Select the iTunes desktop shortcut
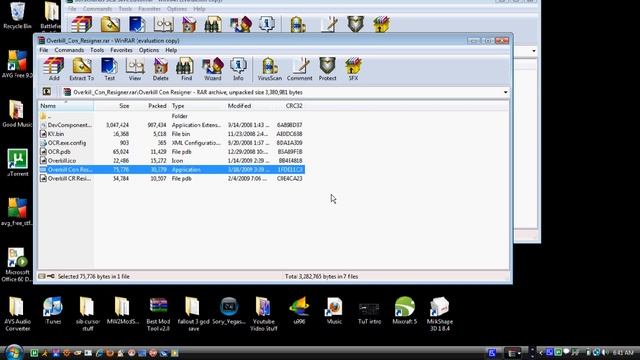The height and width of the screenshot is (360, 640). (53, 311)
